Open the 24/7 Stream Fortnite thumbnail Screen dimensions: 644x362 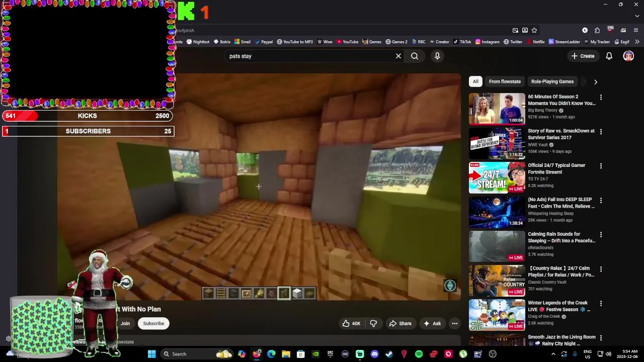[497, 177]
